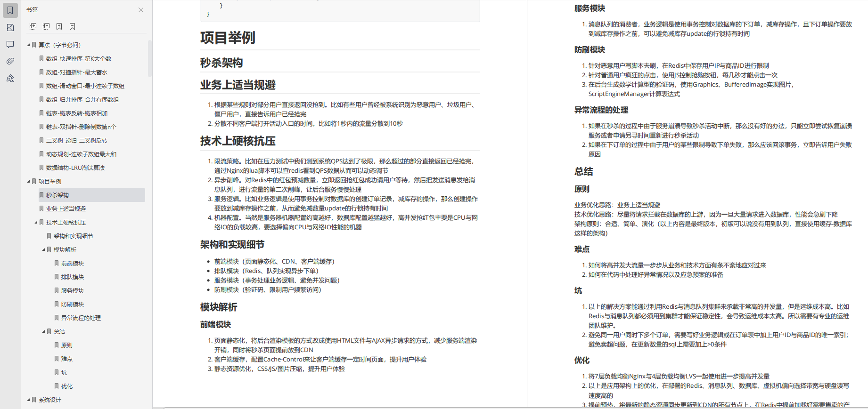Go to bookmark 数组-滑动窗口-最小连续子数组
The height and width of the screenshot is (409, 868).
pyautogui.click(x=85, y=86)
